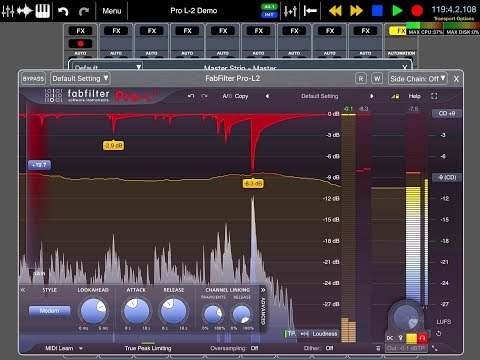Enable automation Write (W) button
Viewport: 480px width, 360px height.
[377, 79]
